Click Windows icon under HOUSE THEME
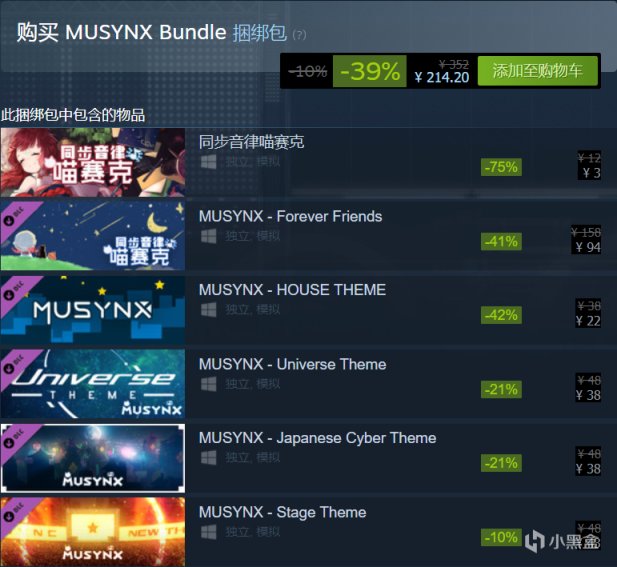Screen dimensions: 617x567 coord(209,310)
